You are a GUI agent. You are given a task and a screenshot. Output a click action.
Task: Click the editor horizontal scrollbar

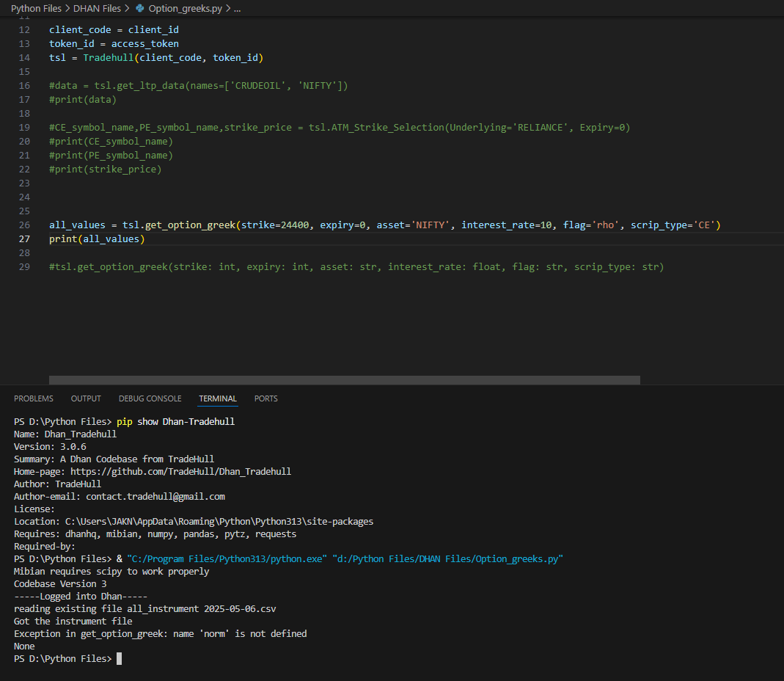[345, 380]
